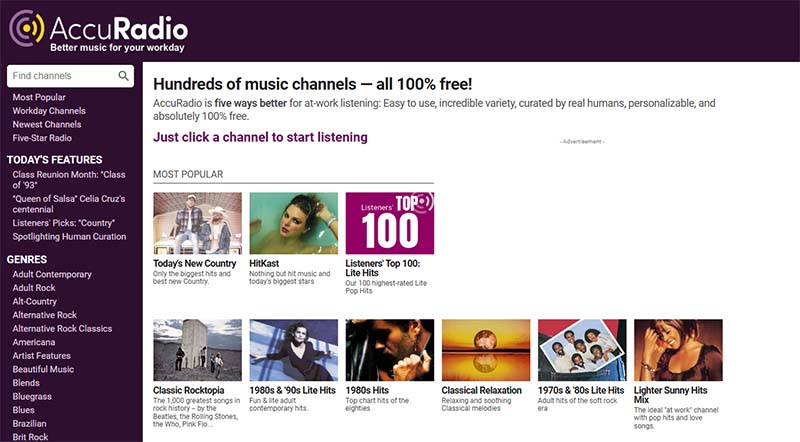Choose the Alternative Rock genre
The width and height of the screenshot is (800, 442).
[x=45, y=315]
